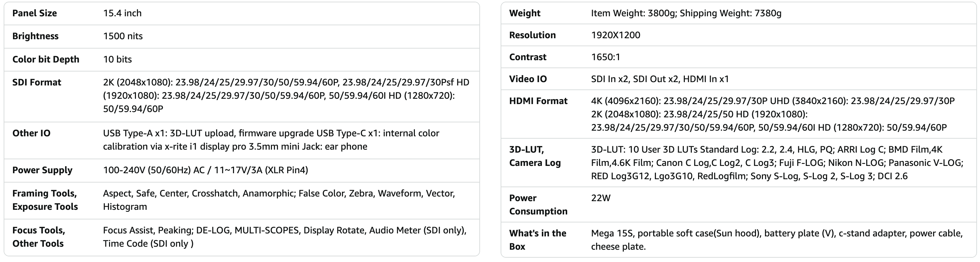Click the Panel Size label
This screenshot has height=262, width=980.
35,13
